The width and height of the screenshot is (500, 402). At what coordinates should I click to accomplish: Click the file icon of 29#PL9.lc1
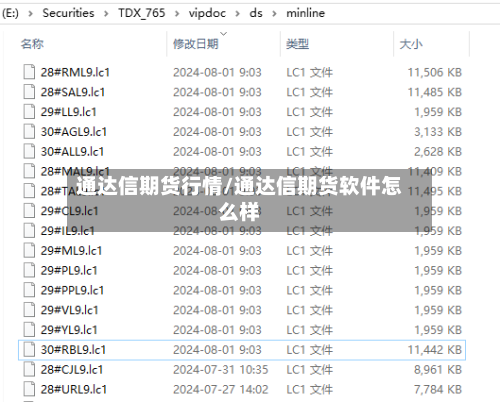[29, 270]
